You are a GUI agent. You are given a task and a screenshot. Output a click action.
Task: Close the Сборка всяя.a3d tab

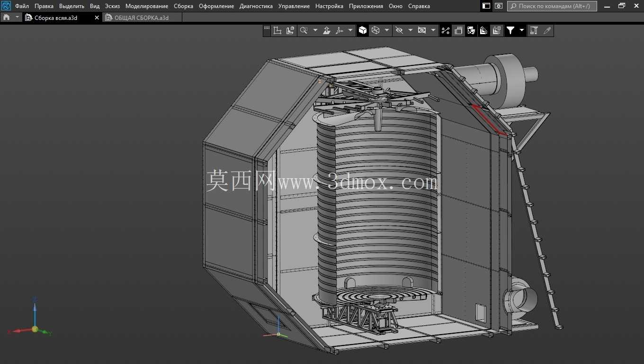coord(97,18)
